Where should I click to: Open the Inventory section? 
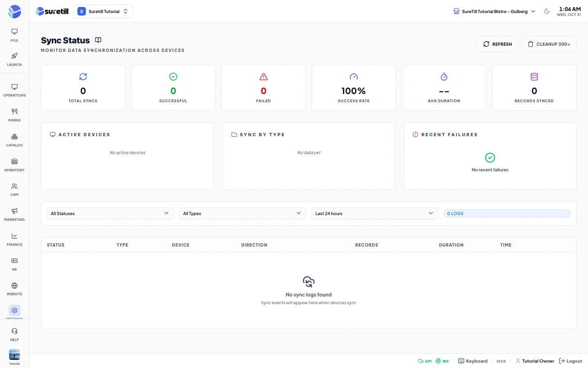(14, 165)
